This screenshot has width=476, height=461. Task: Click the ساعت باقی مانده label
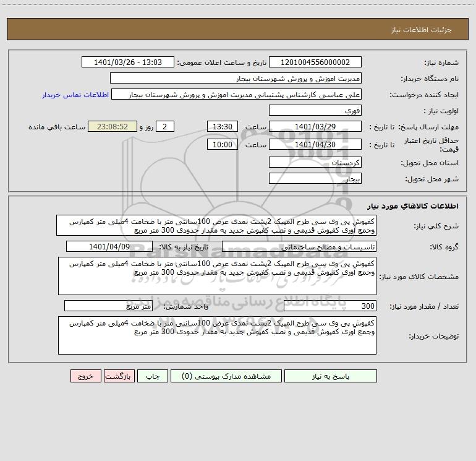[57, 127]
